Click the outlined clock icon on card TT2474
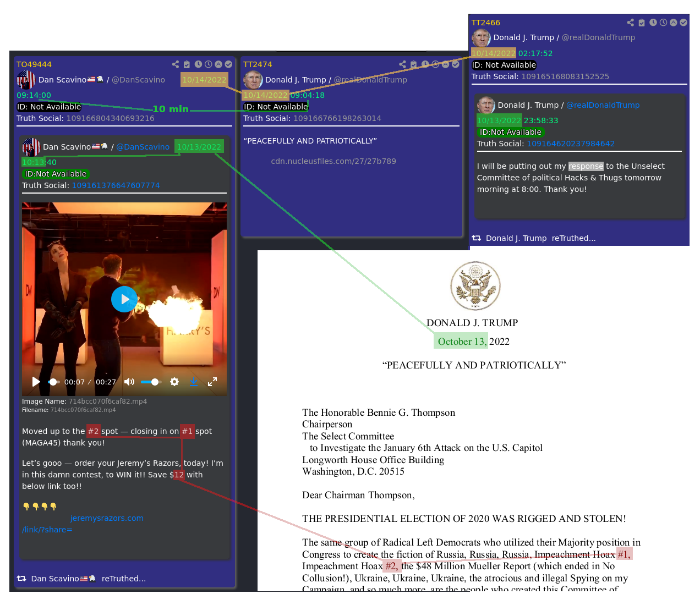This screenshot has height=594, width=700. click(x=435, y=64)
